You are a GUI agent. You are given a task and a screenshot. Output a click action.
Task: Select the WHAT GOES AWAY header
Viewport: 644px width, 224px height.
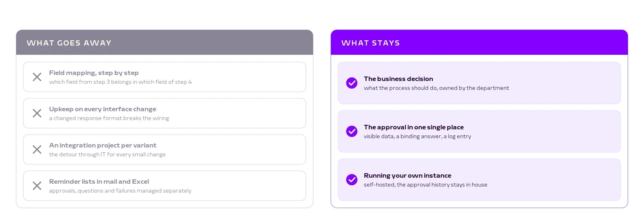[165, 42]
